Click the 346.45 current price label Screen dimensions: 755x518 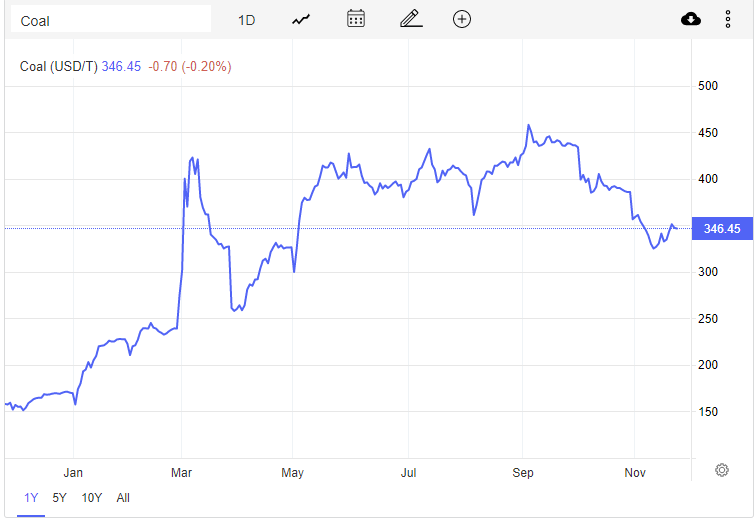[x=722, y=229]
